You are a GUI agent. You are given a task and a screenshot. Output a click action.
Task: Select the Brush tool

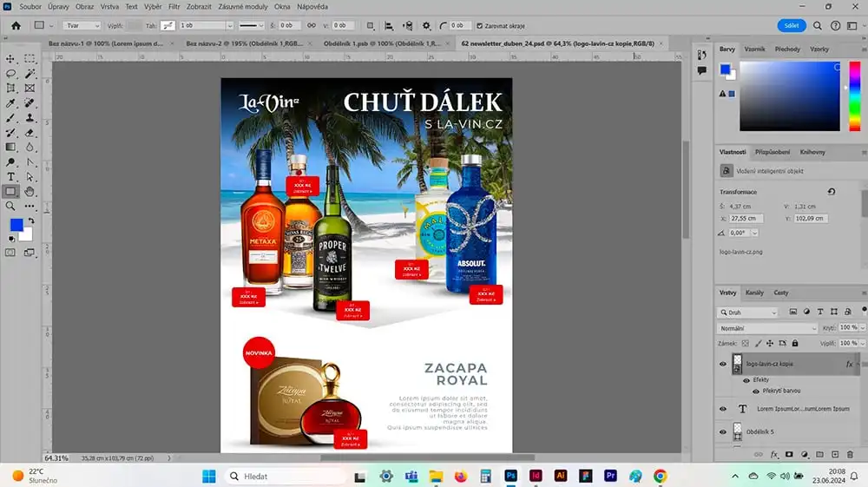pos(10,118)
